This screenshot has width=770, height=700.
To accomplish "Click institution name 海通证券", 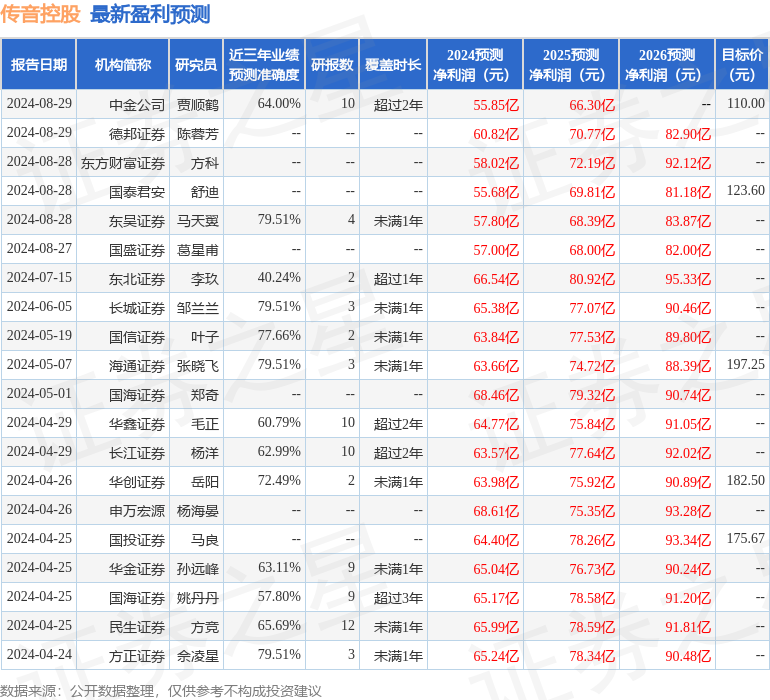I will [x=137, y=365].
